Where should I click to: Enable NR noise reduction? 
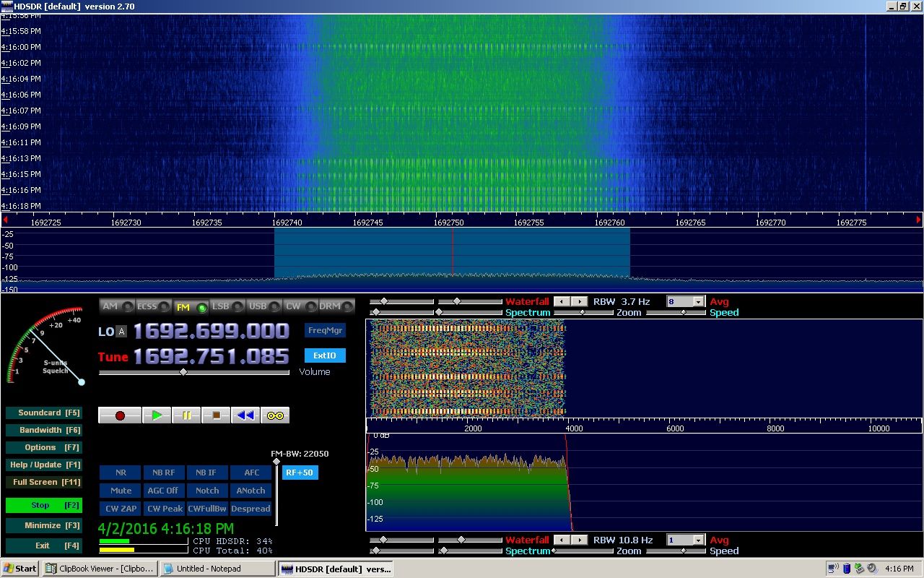(121, 473)
